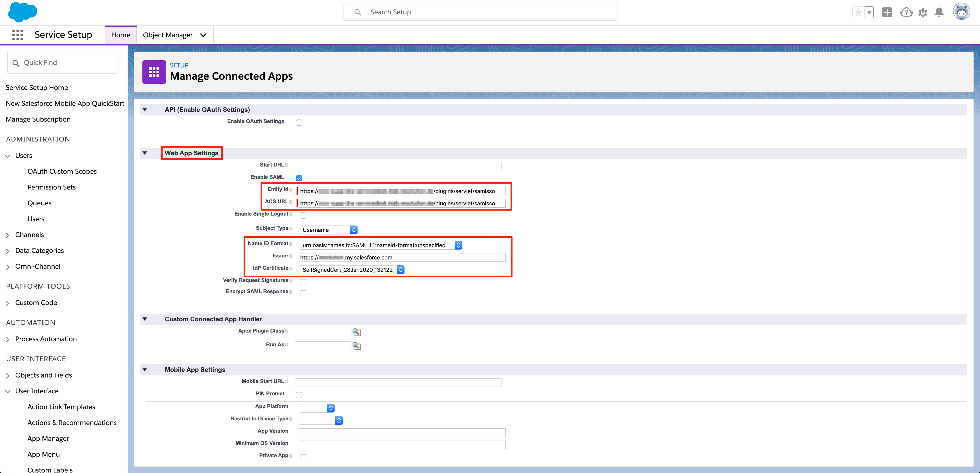Show help for the Issuer field
Viewport: 980px width, 473px height.
291,256
